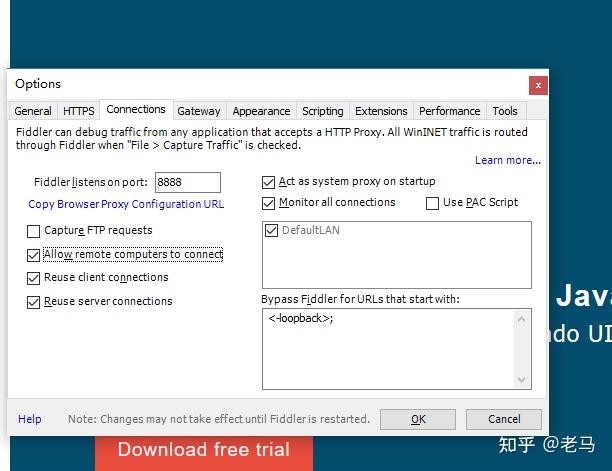Open the Tools tab
This screenshot has width=612, height=471.
tap(505, 111)
